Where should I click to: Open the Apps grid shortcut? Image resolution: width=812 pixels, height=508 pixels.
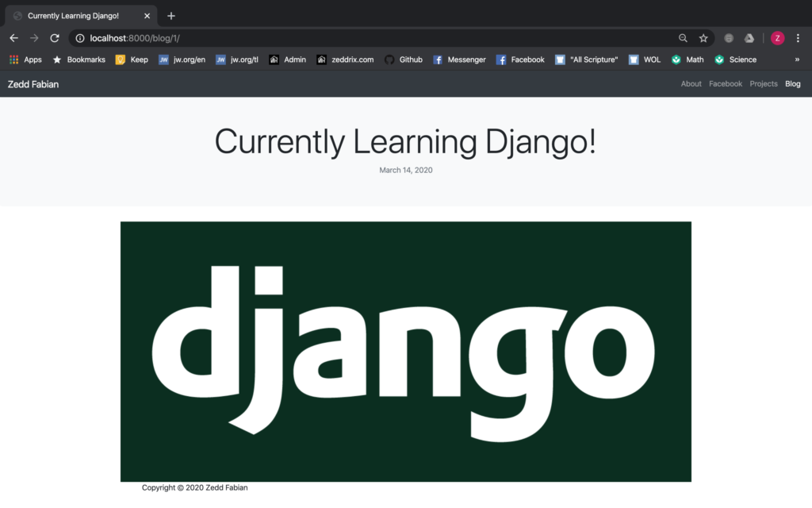click(25, 60)
